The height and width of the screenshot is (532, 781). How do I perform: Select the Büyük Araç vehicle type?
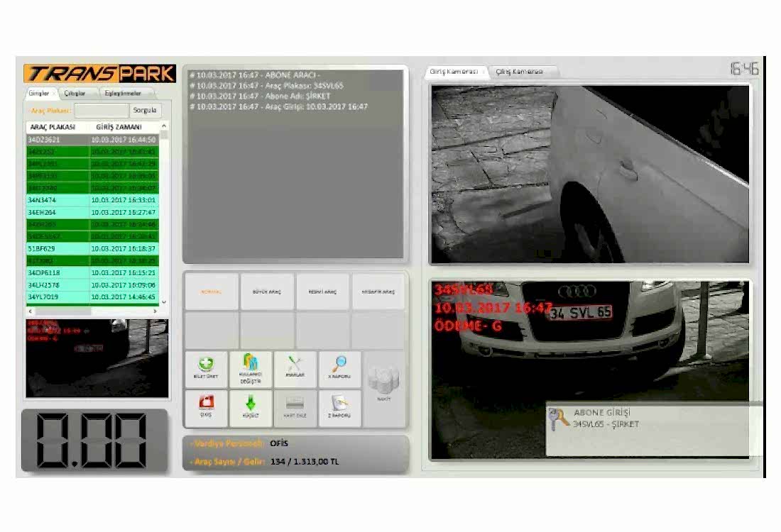coord(267,292)
